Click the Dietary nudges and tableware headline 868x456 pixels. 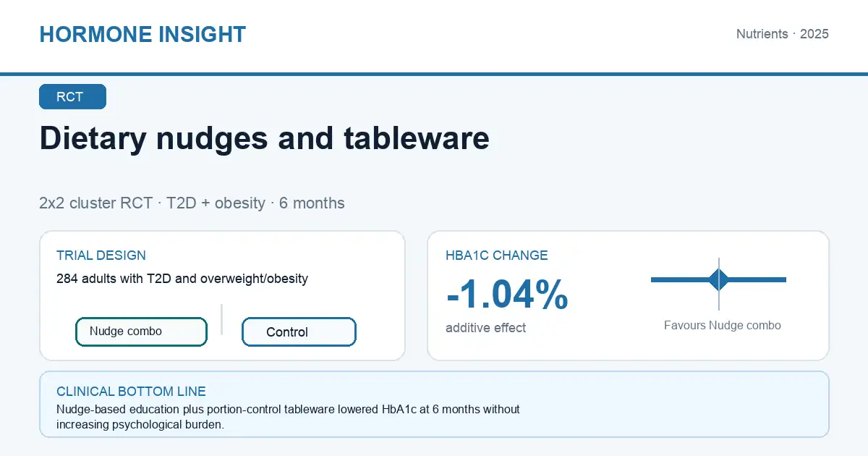pos(264,138)
